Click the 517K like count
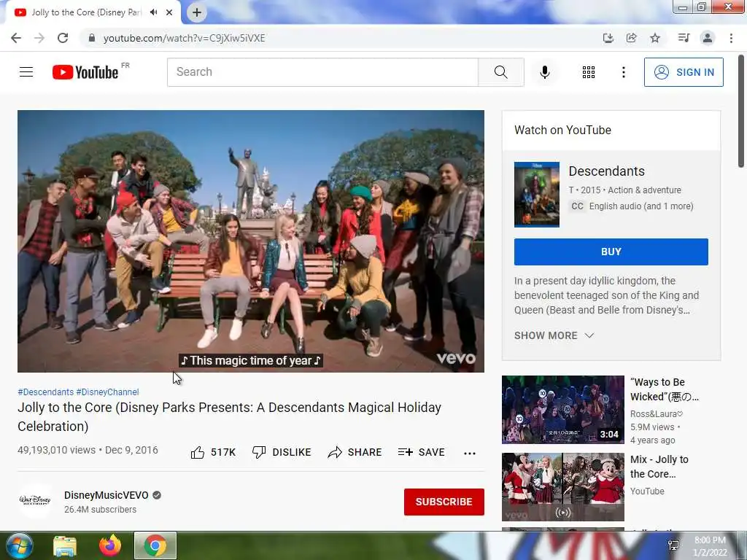The image size is (747, 560). coord(223,452)
